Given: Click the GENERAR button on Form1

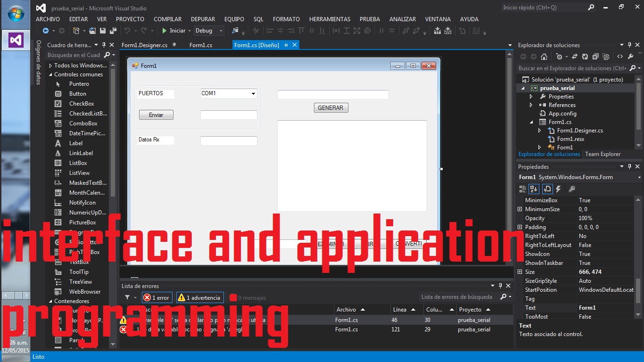Looking at the screenshot, I should [x=330, y=108].
